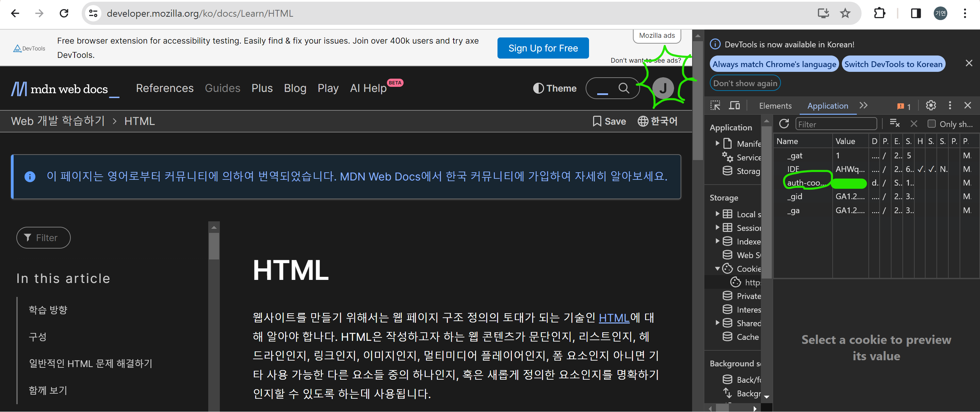The image size is (980, 412).
Task: Switch to the Elements tab
Action: coord(775,106)
